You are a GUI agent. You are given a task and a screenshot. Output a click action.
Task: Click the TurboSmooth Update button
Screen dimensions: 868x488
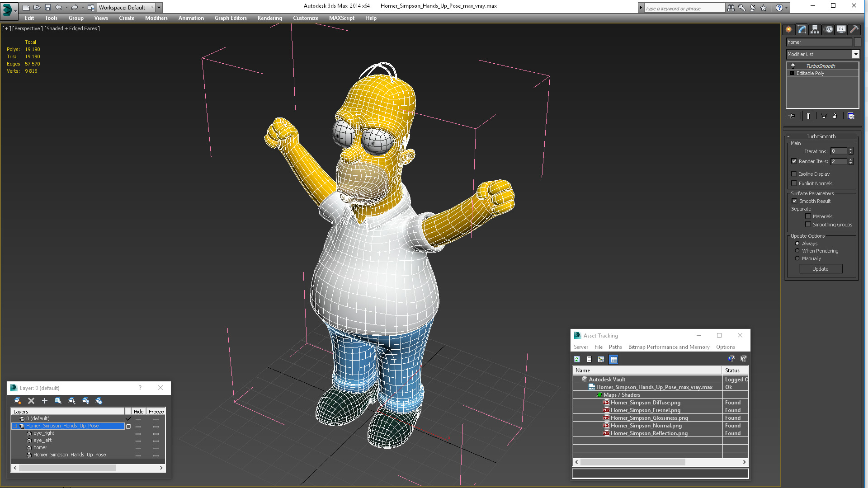click(821, 269)
